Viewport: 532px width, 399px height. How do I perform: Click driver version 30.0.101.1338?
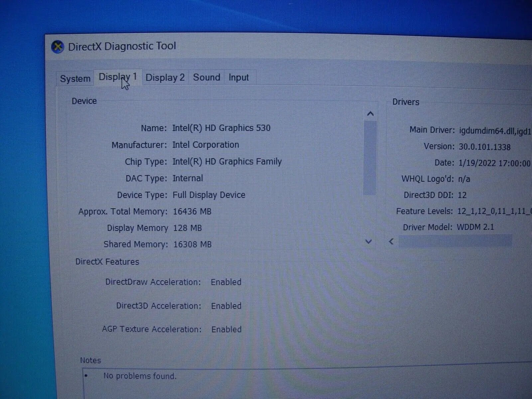click(x=484, y=147)
